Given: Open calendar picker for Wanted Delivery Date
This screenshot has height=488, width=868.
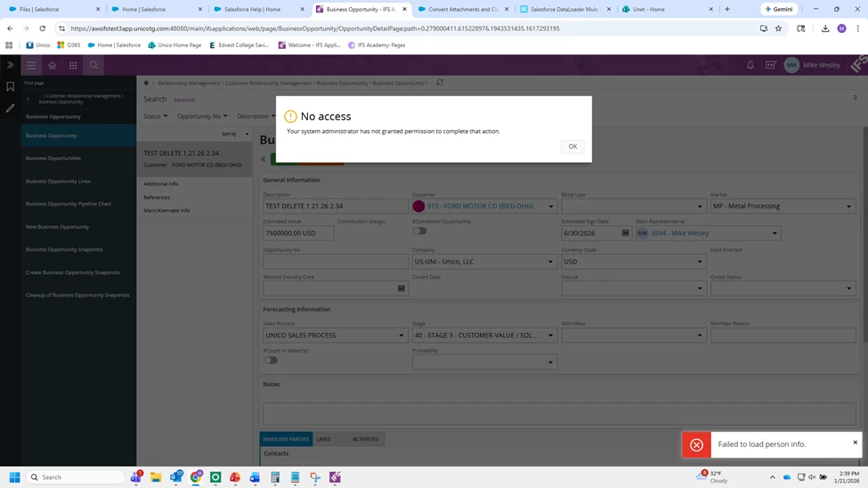Looking at the screenshot, I should point(402,288).
